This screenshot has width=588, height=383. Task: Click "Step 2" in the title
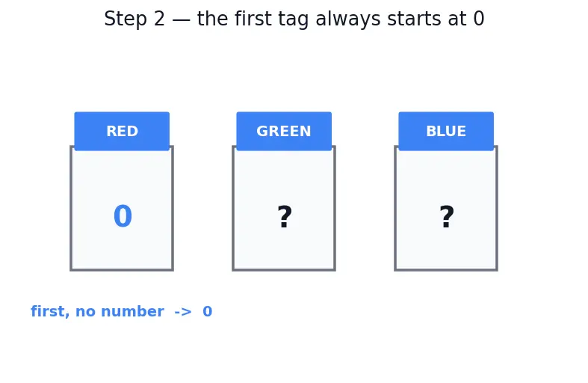134,19
